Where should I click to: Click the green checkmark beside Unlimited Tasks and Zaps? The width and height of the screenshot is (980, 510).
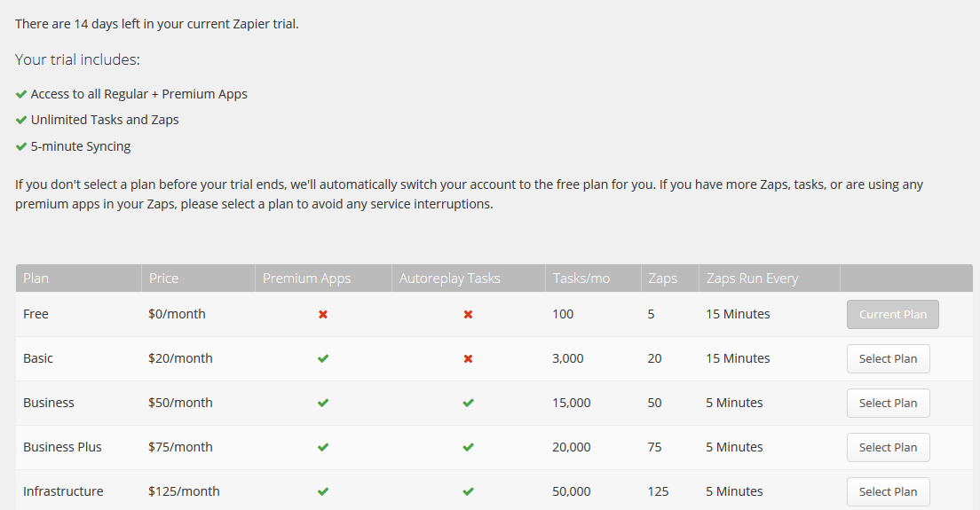tap(21, 121)
